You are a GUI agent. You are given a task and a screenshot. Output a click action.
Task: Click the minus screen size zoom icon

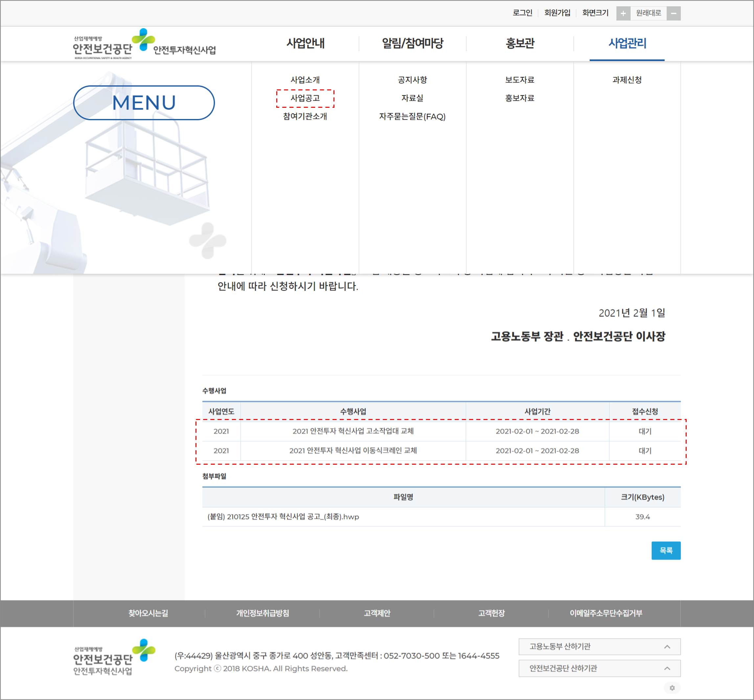coord(673,13)
